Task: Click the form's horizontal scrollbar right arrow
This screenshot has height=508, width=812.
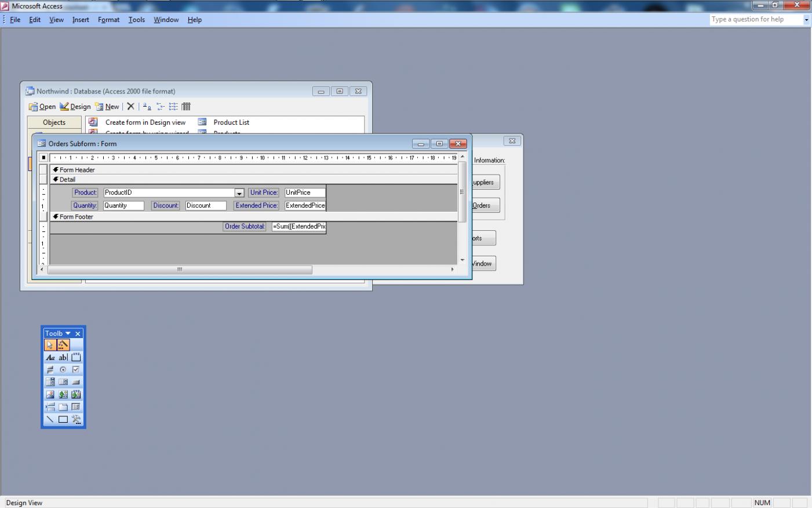Action: [453, 270]
